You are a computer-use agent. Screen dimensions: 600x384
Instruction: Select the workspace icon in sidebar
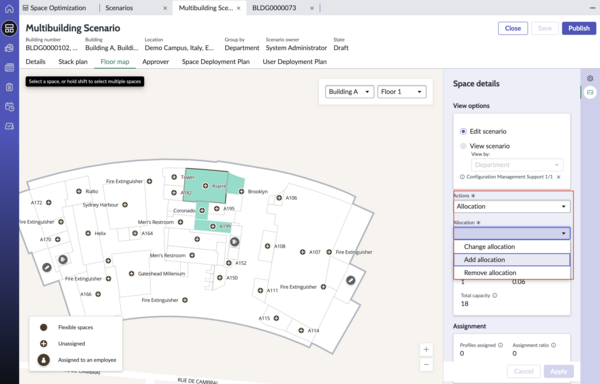pos(9,28)
